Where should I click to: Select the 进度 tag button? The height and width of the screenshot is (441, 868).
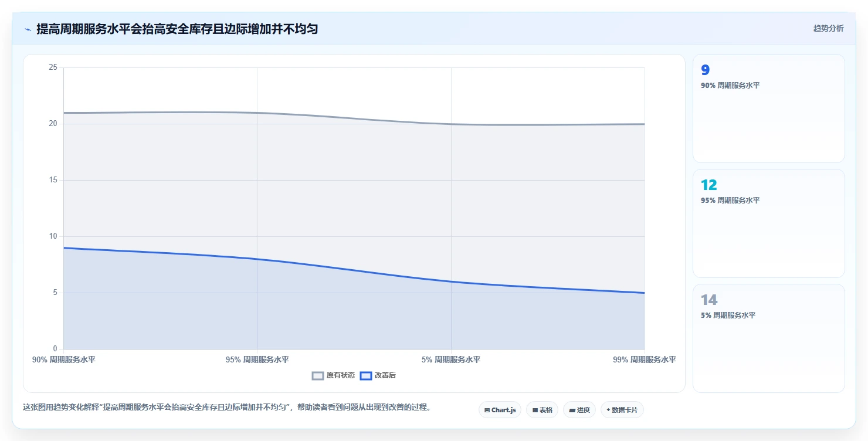click(x=579, y=410)
